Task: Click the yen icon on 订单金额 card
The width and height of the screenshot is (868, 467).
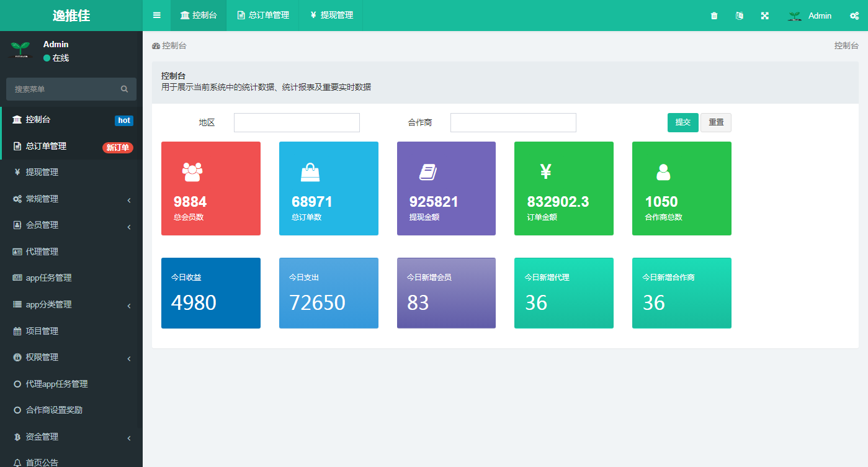Action: click(x=545, y=171)
